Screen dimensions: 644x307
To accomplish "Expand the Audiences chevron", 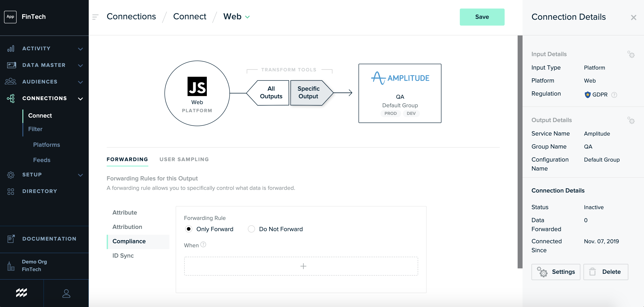I will pyautogui.click(x=80, y=82).
